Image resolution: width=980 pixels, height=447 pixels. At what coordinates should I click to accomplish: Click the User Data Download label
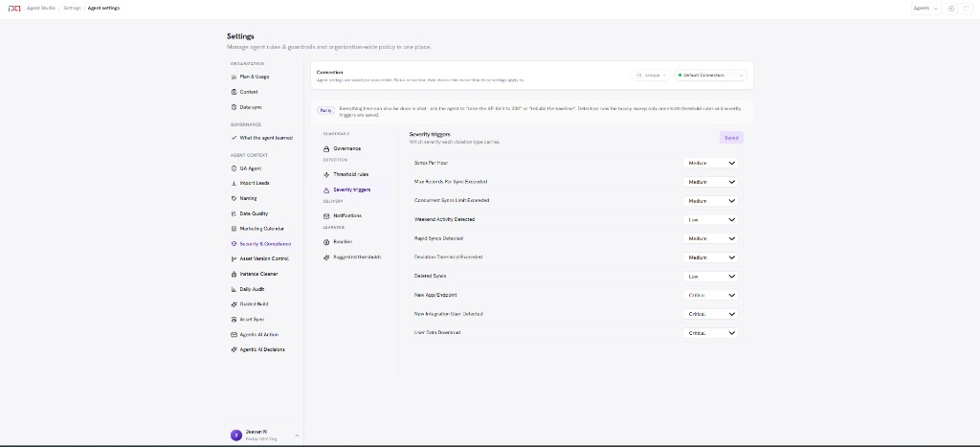pyautogui.click(x=436, y=332)
